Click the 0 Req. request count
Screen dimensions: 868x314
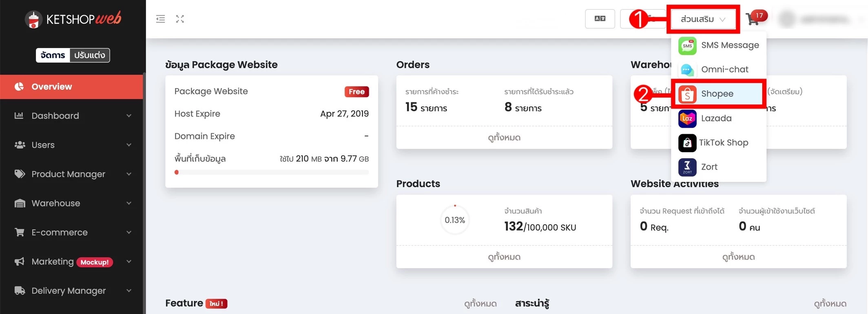(x=654, y=226)
